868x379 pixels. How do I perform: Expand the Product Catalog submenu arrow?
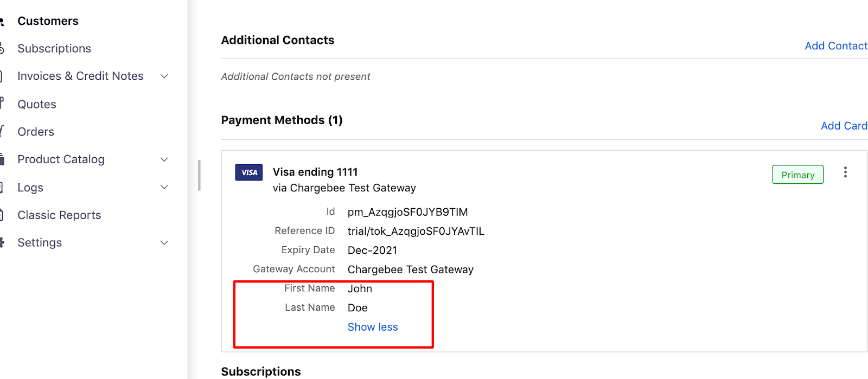[164, 159]
